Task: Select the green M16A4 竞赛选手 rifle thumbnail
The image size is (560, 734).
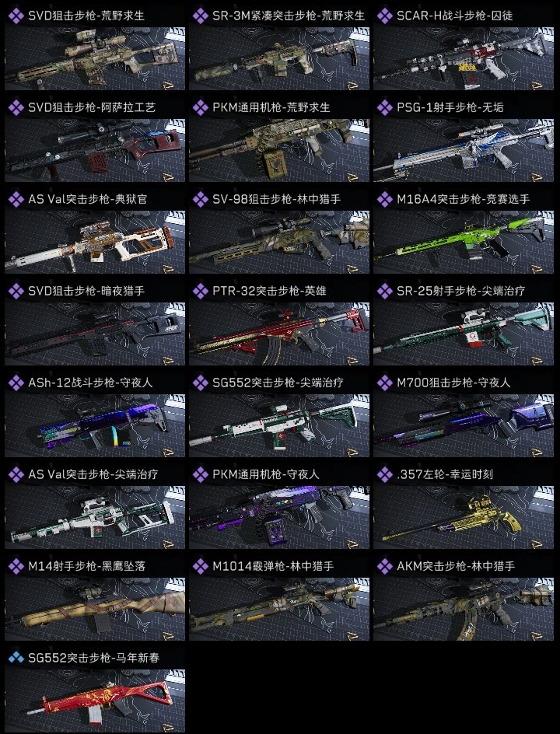Action: click(464, 242)
